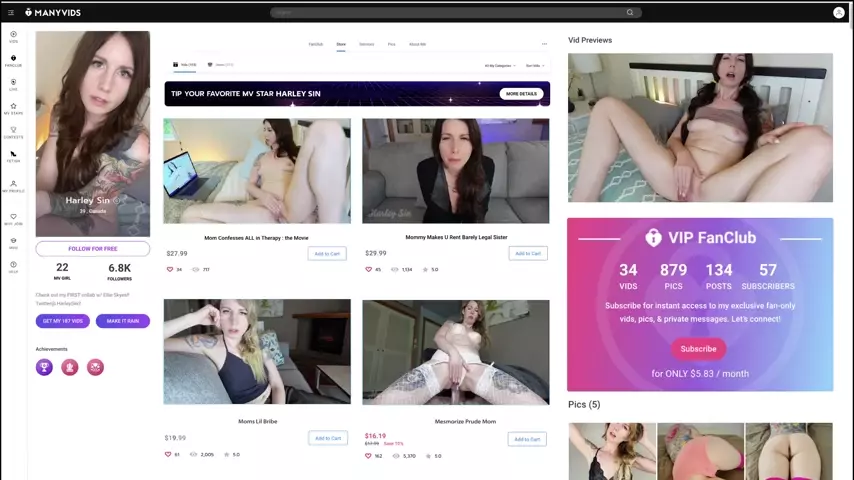Open Contests from the left sidebar
The image size is (854, 480).
pos(13,132)
